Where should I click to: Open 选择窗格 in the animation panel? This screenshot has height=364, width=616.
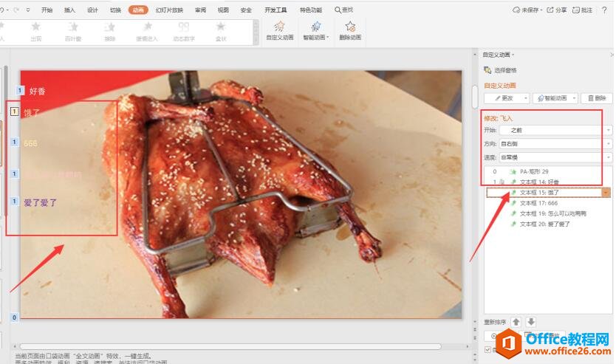point(500,70)
